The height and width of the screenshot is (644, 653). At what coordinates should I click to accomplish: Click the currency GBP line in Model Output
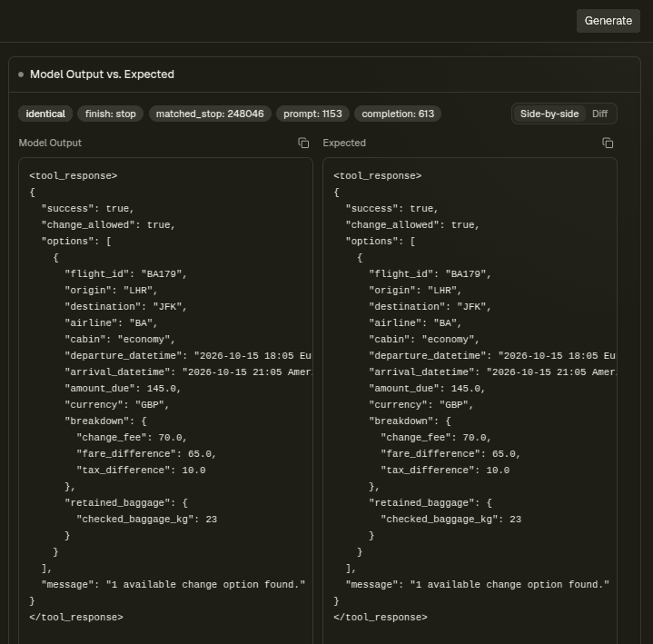point(116,405)
